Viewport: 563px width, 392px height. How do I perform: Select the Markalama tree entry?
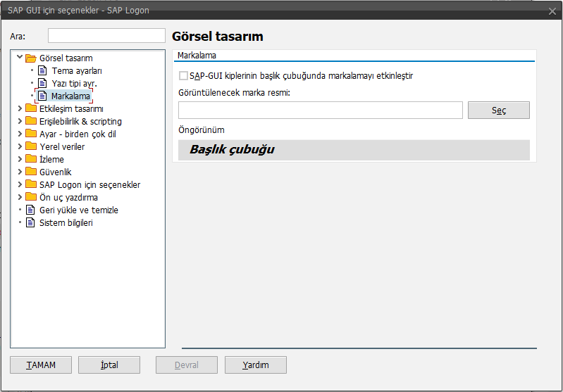pos(70,96)
